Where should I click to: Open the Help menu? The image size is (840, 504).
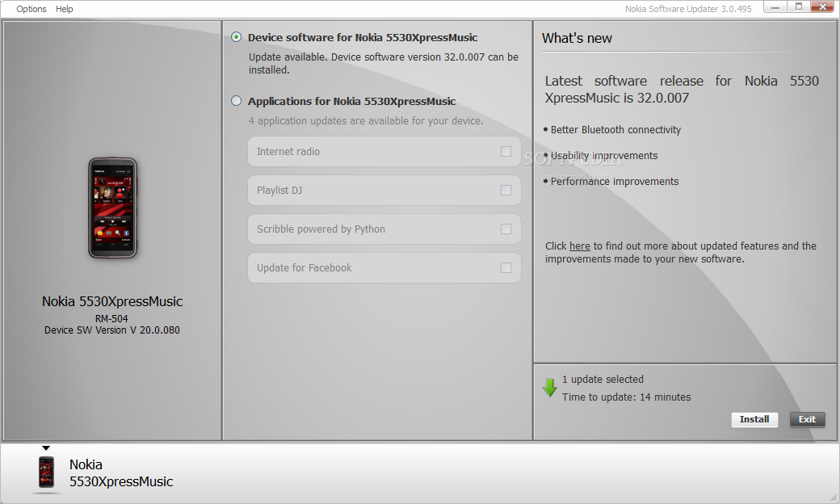coord(65,9)
